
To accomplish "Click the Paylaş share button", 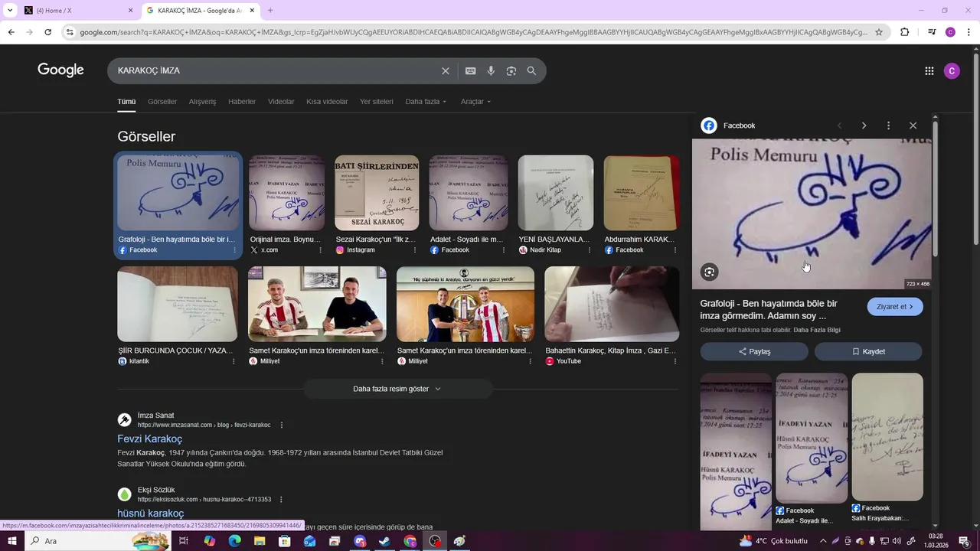I will (754, 351).
